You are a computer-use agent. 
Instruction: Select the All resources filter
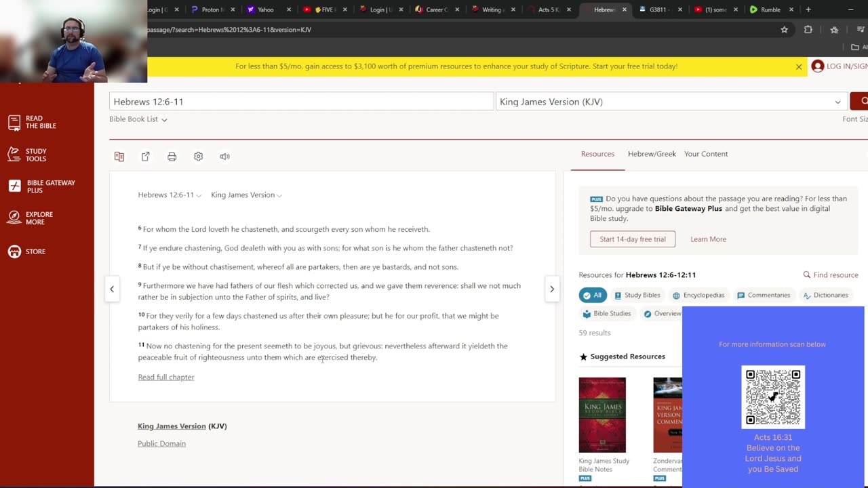pos(593,296)
